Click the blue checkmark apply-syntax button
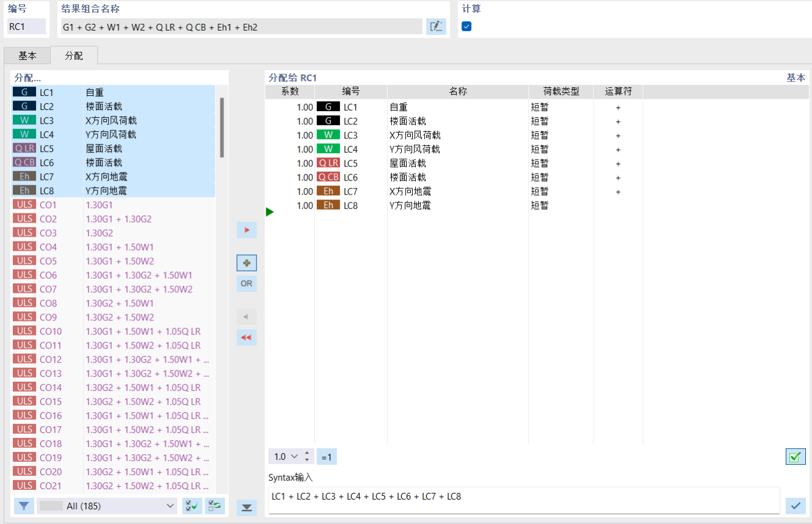Viewport: 812px width, 524px height. (796, 506)
